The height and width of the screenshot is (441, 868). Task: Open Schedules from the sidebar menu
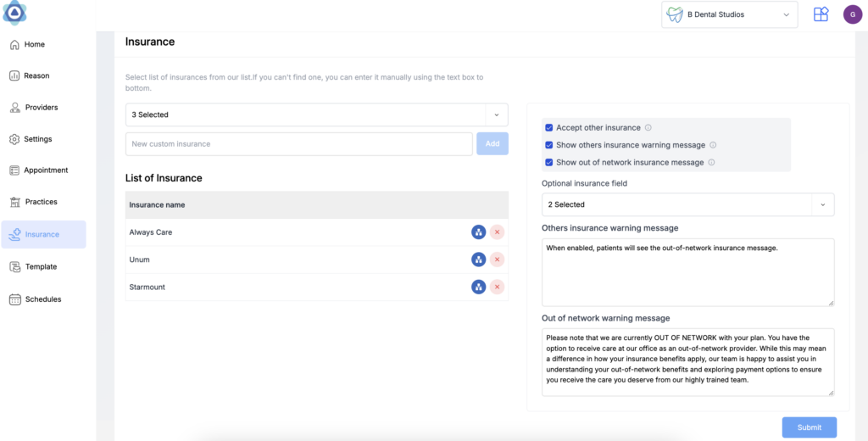42,299
